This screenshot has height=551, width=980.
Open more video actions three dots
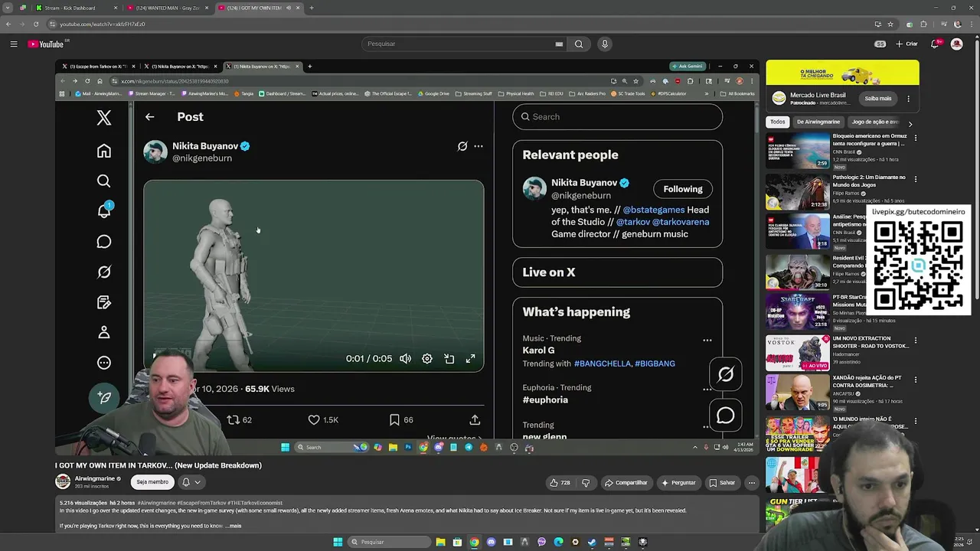point(752,483)
